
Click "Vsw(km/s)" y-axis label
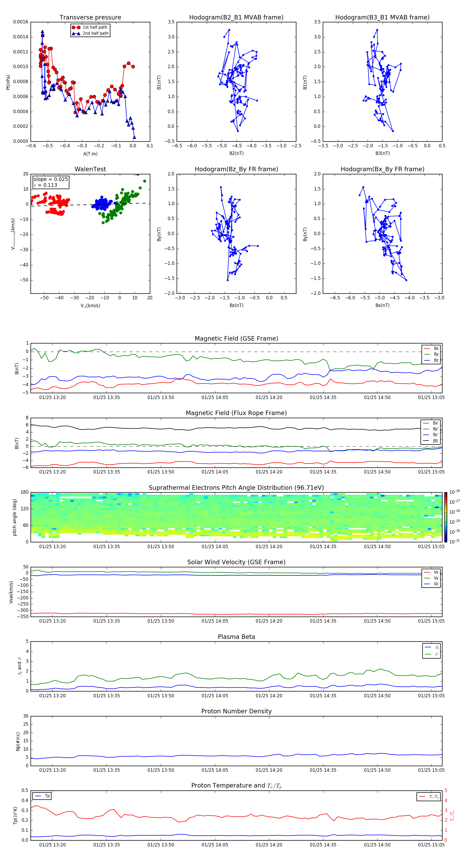pyautogui.click(x=11, y=592)
